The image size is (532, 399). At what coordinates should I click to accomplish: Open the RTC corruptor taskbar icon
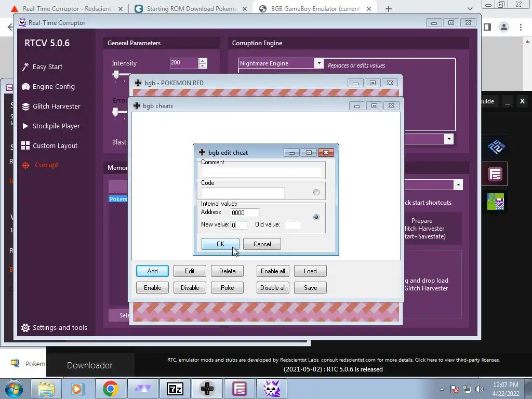pyautogui.click(x=272, y=389)
